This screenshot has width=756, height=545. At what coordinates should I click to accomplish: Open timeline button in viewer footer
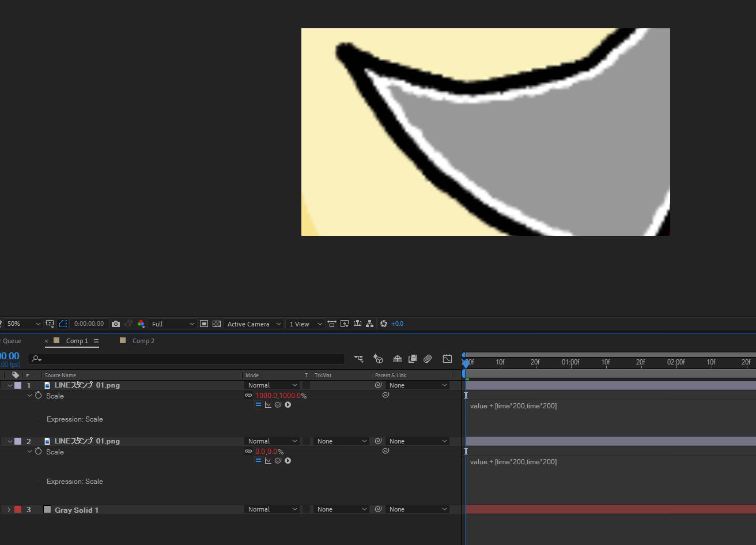(x=357, y=324)
